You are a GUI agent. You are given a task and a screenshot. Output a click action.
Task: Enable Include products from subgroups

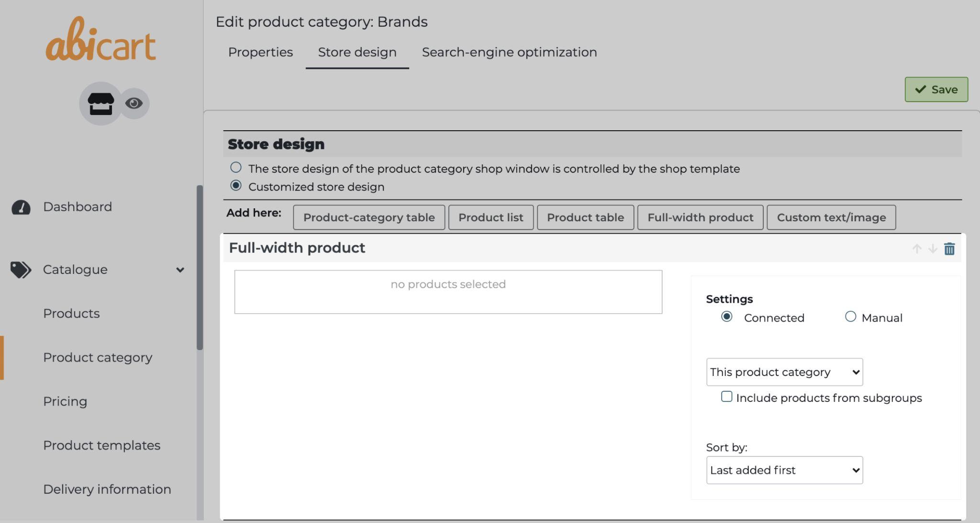tap(726, 397)
